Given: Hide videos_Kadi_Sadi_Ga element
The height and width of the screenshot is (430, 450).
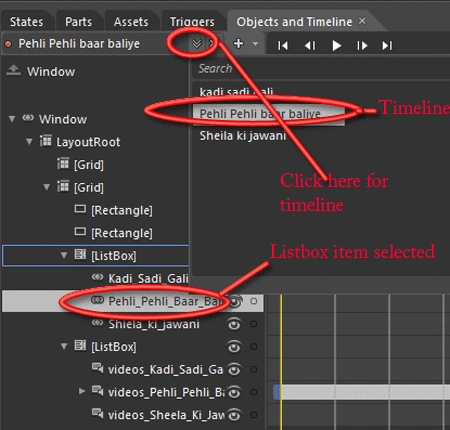Looking at the screenshot, I should point(234,369).
